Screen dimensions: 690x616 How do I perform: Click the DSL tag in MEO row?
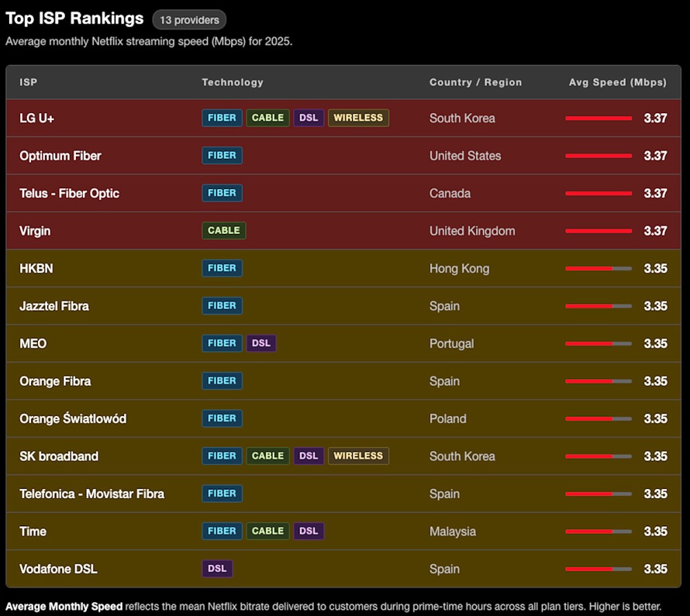261,344
